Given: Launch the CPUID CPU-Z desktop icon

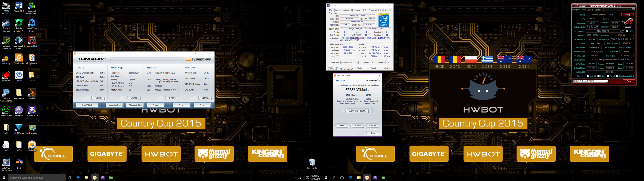Looking at the screenshot, I should pos(32,112).
